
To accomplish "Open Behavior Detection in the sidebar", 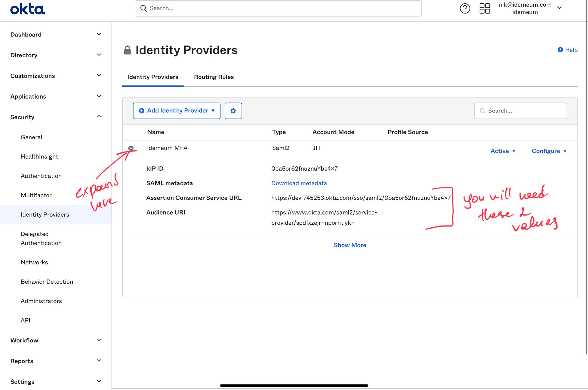I will 47,282.
